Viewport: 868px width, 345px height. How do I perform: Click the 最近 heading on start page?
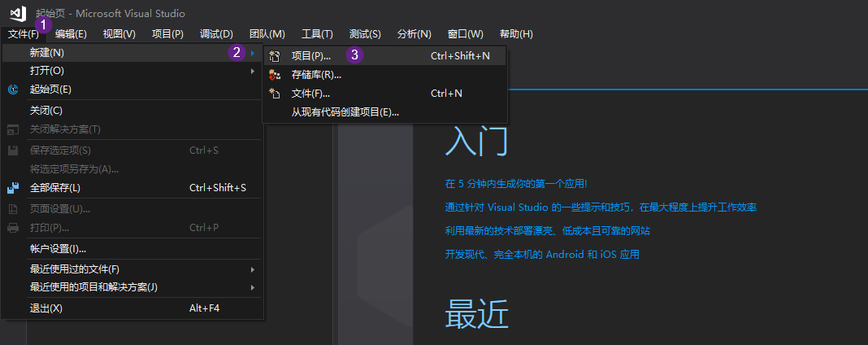tap(476, 313)
